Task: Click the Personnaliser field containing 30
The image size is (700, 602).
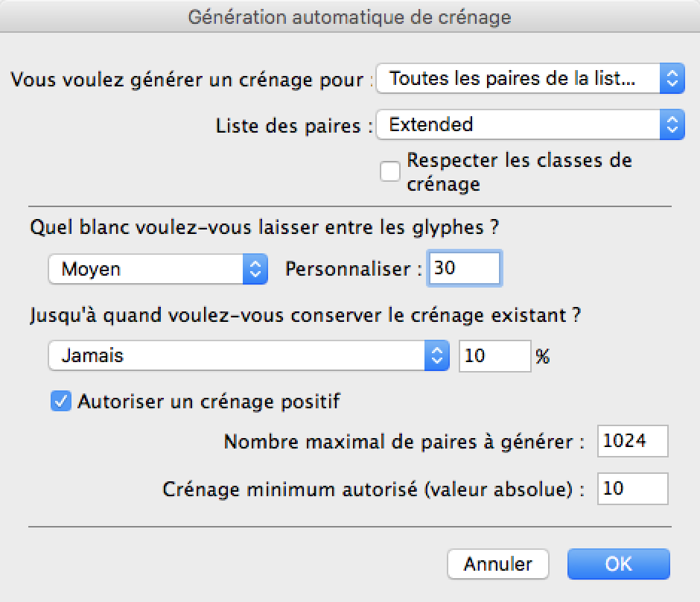Action: [x=465, y=268]
